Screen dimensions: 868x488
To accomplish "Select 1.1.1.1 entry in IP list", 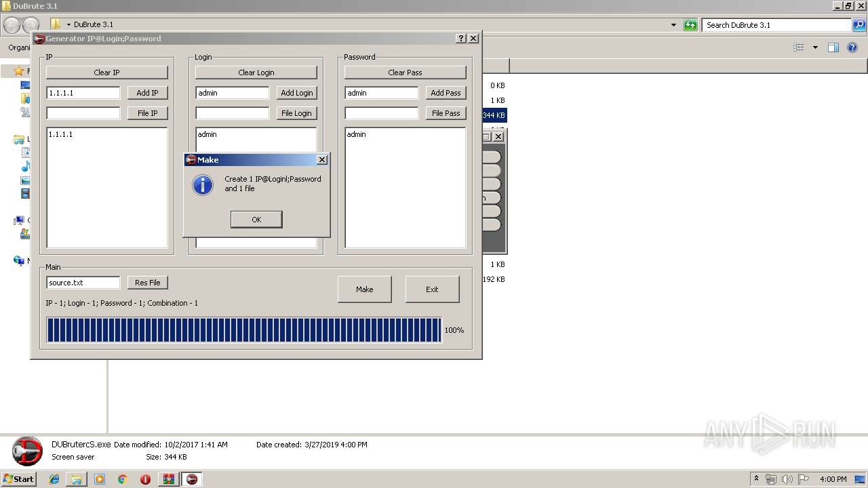I will click(61, 134).
